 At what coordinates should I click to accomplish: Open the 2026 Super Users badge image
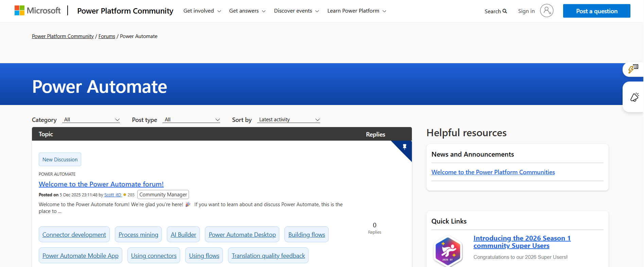[x=448, y=251]
